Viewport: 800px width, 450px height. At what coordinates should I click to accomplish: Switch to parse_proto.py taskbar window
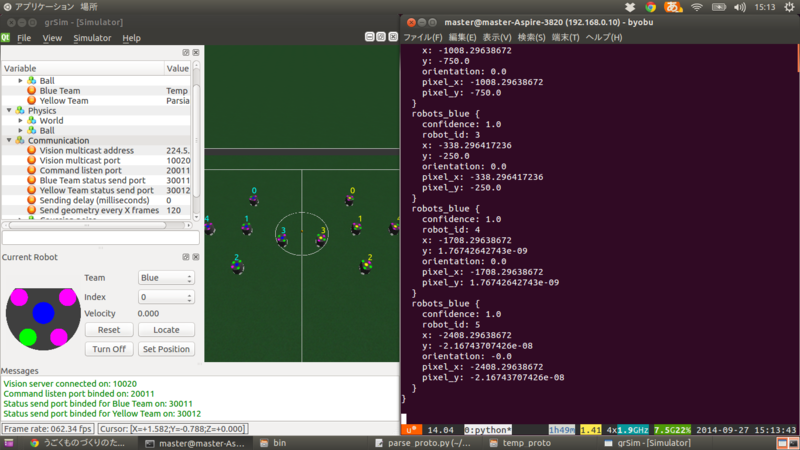click(422, 443)
